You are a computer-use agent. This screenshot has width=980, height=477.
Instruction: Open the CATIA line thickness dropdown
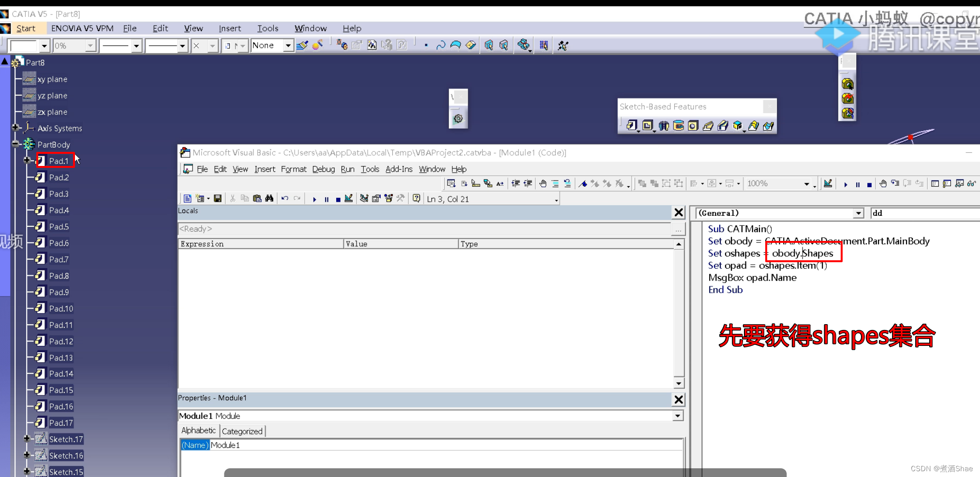[x=136, y=46]
